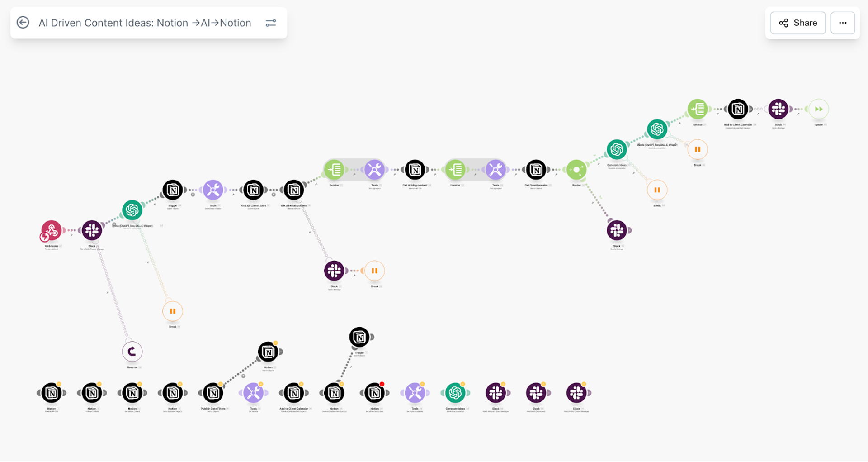Image resolution: width=868 pixels, height=462 pixels.
Task: Select the Resume error handler module
Action: [132, 352]
